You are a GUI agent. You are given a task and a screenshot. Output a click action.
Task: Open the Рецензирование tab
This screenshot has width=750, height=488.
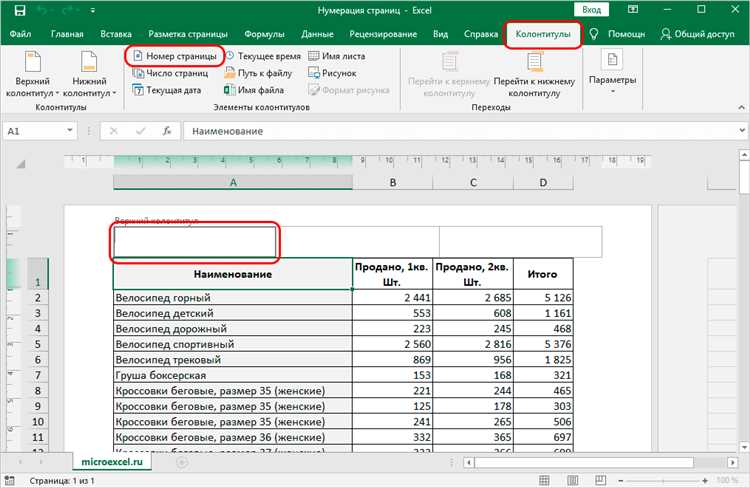click(383, 34)
